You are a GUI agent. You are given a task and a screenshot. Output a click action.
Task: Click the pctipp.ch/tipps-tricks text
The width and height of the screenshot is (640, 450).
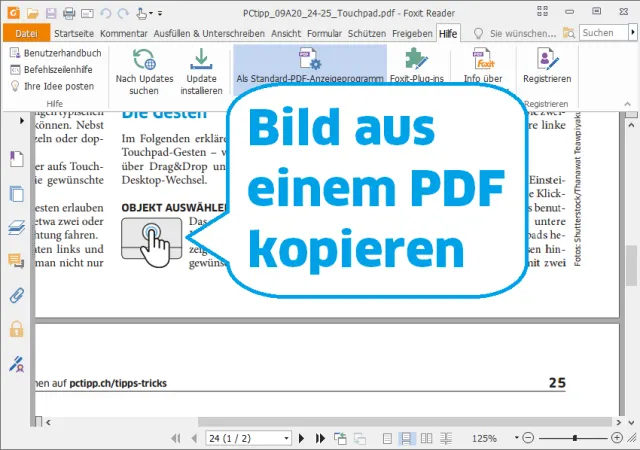(x=118, y=383)
